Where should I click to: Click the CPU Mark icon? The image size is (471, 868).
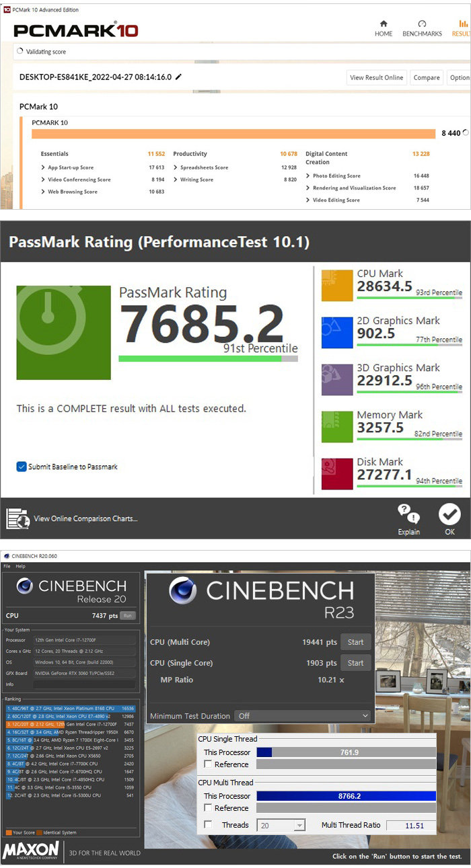point(337,285)
